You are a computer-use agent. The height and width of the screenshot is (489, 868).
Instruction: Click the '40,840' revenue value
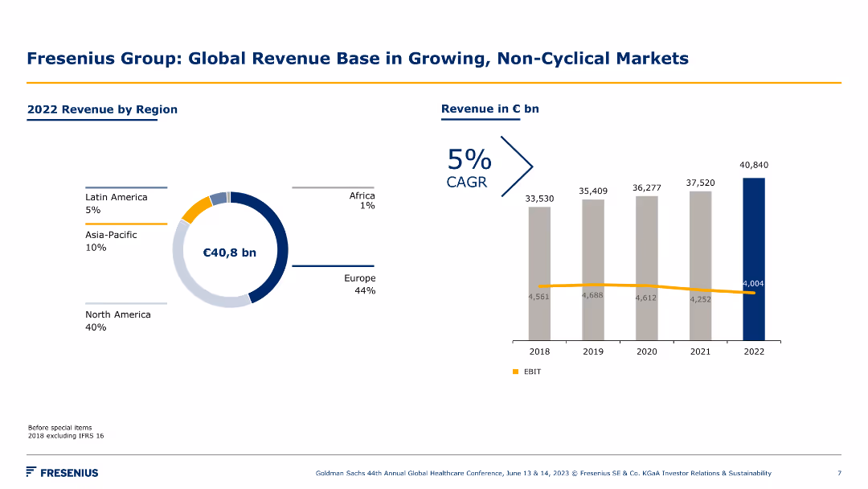pos(754,165)
